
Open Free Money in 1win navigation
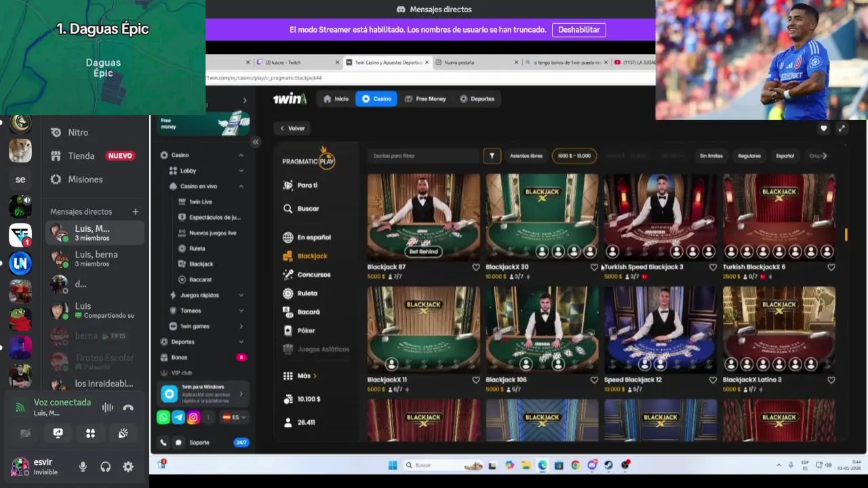point(426,99)
